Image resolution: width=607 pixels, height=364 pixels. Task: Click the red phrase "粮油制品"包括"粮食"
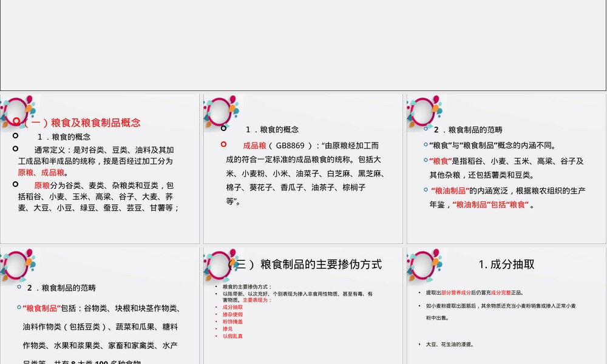click(x=490, y=204)
